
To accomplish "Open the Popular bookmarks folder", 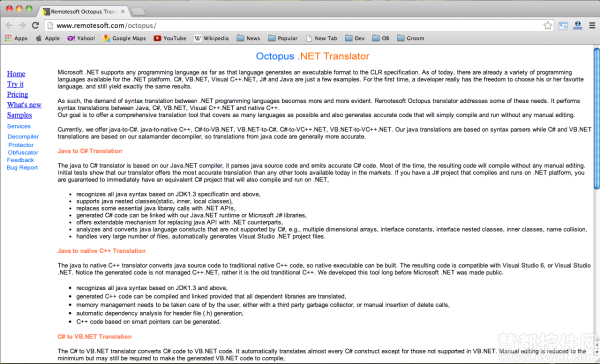I will pyautogui.click(x=283, y=38).
